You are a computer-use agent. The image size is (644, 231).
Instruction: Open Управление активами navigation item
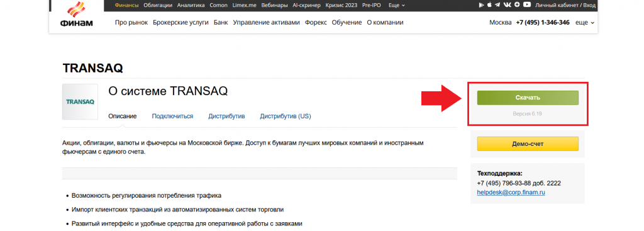click(266, 23)
